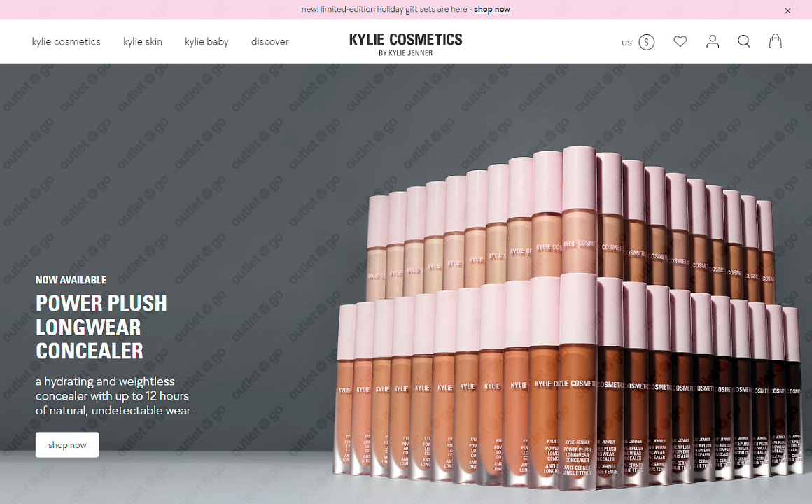Open the account profile icon
The image size is (812, 504).
(713, 41)
